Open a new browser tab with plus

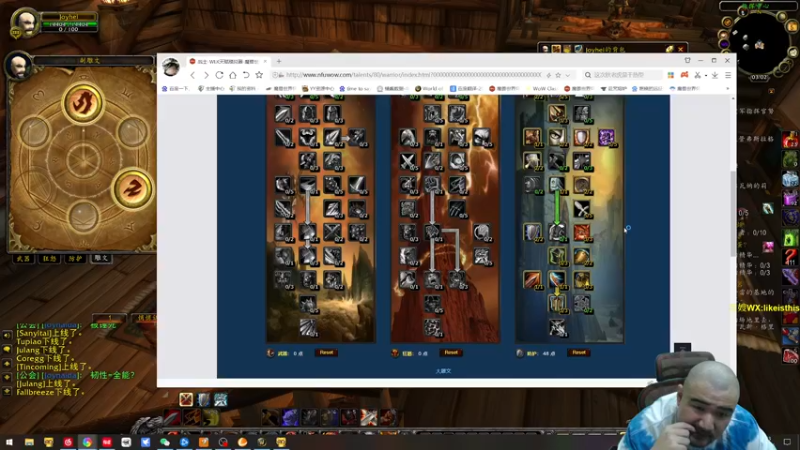click(279, 61)
